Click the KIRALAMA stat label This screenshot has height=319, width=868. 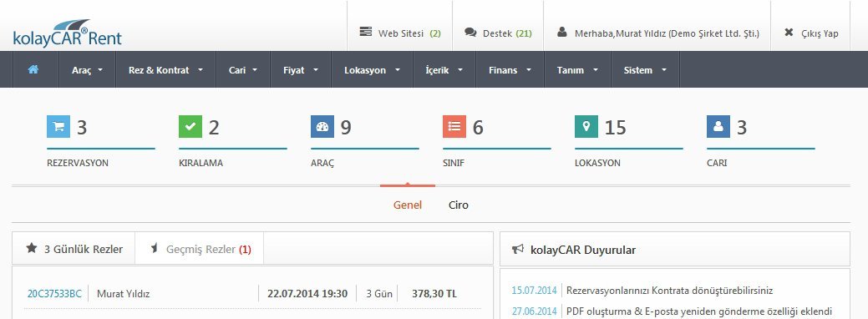[201, 164]
